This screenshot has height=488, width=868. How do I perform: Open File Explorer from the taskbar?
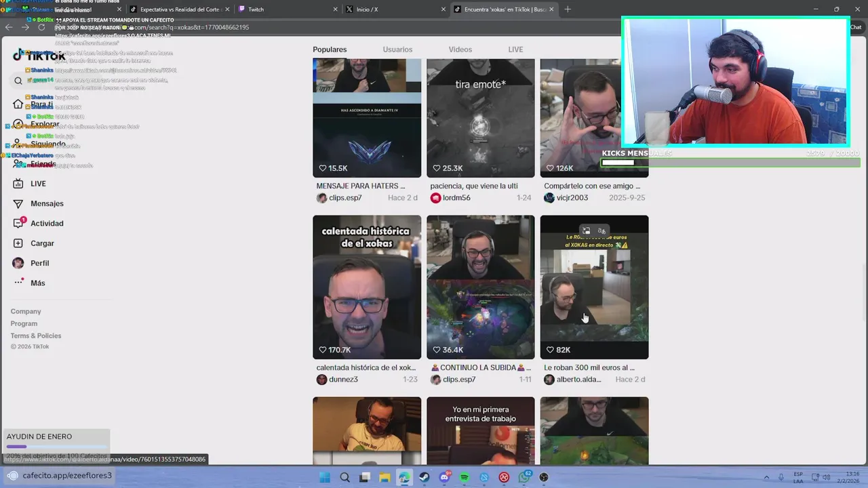pos(384,477)
